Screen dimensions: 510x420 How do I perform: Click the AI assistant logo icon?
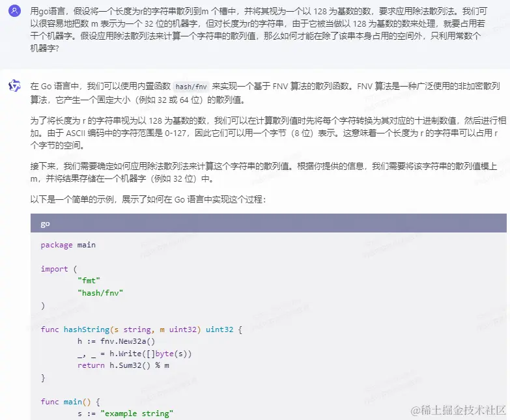[14, 86]
